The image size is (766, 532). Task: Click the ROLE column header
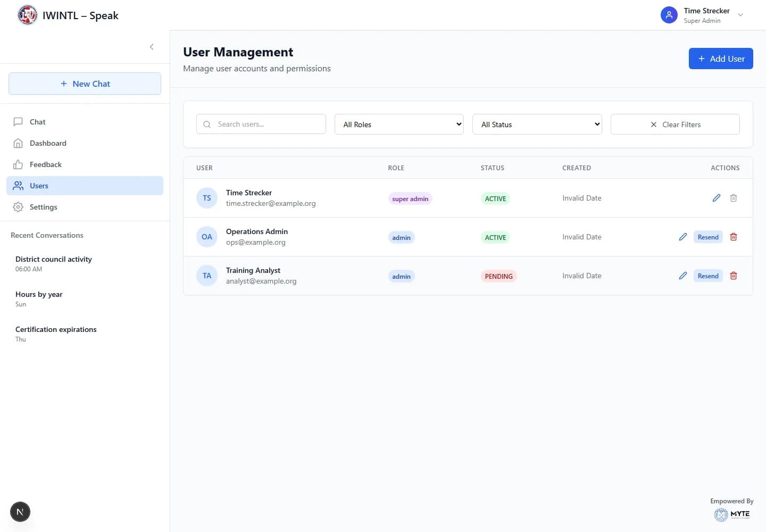coord(396,168)
